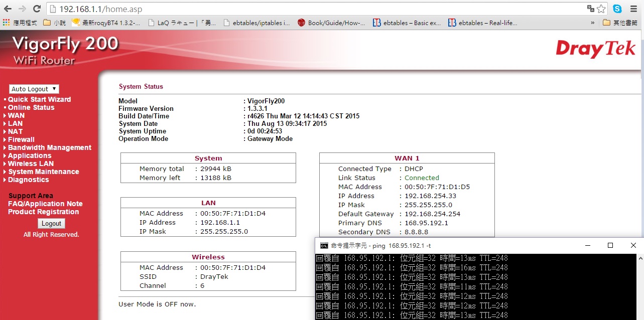
Task: Bookmark this page with the star icon
Action: click(601, 9)
